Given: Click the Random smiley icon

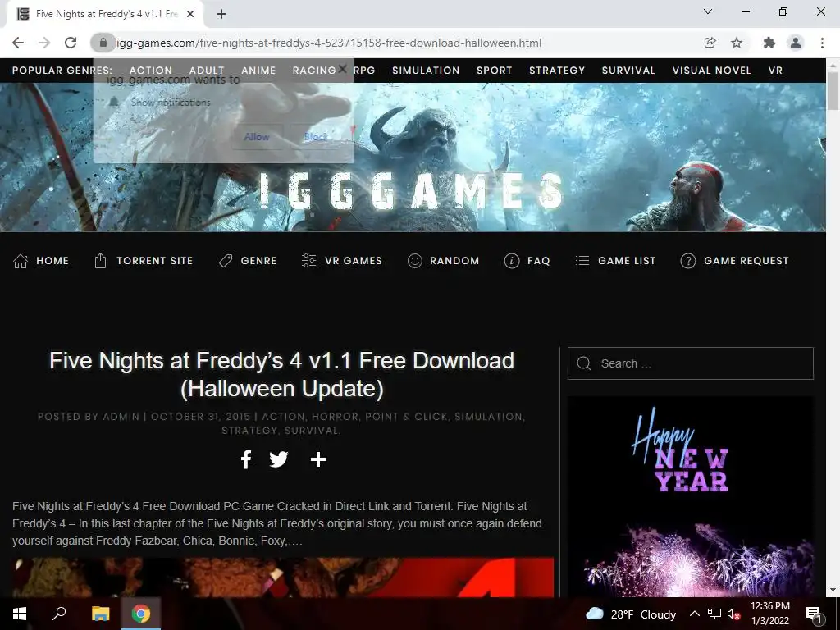Looking at the screenshot, I should (414, 261).
